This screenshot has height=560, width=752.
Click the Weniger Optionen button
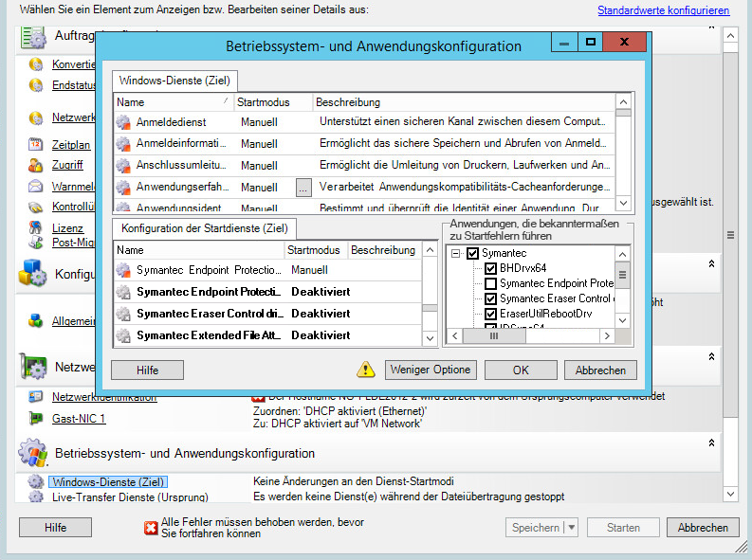coord(431,370)
